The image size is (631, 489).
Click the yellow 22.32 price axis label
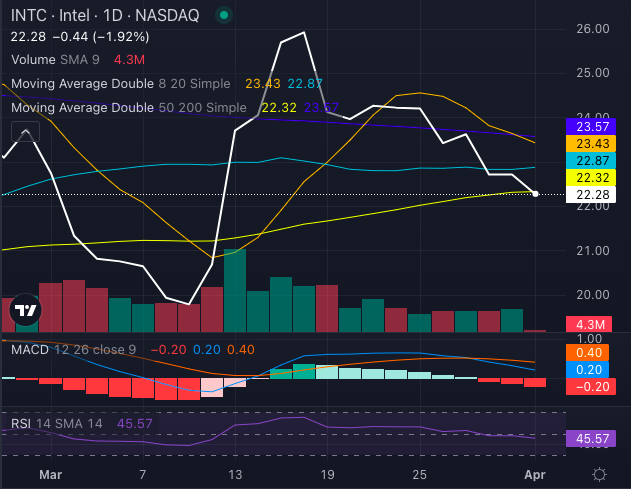(597, 177)
